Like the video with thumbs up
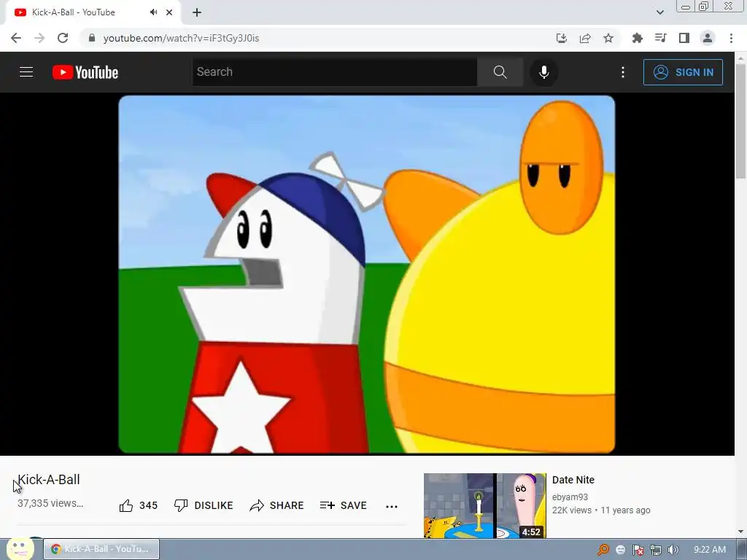Image resolution: width=747 pixels, height=560 pixels. tap(138, 506)
